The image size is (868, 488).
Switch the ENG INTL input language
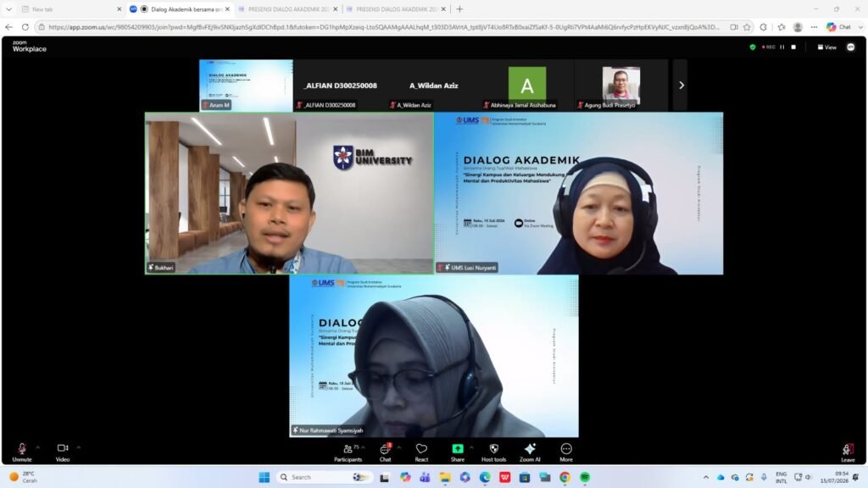781,477
